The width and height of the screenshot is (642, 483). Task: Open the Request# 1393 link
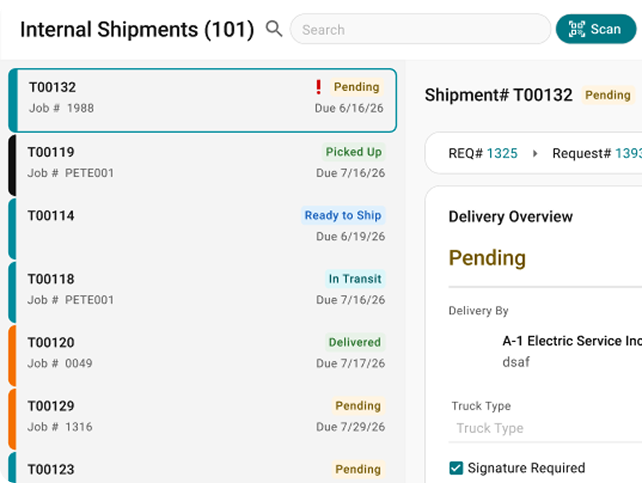(628, 153)
